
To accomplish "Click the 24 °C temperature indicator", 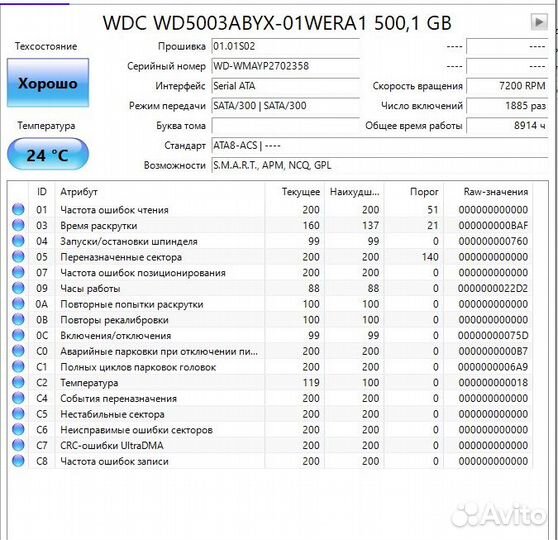I will pos(48,155).
